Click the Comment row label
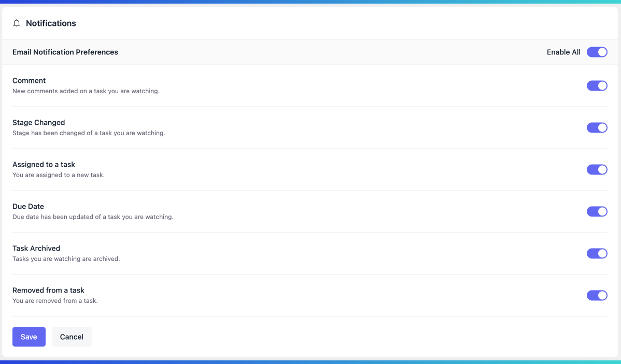Viewport: 621px width, 364px height. pos(29,80)
